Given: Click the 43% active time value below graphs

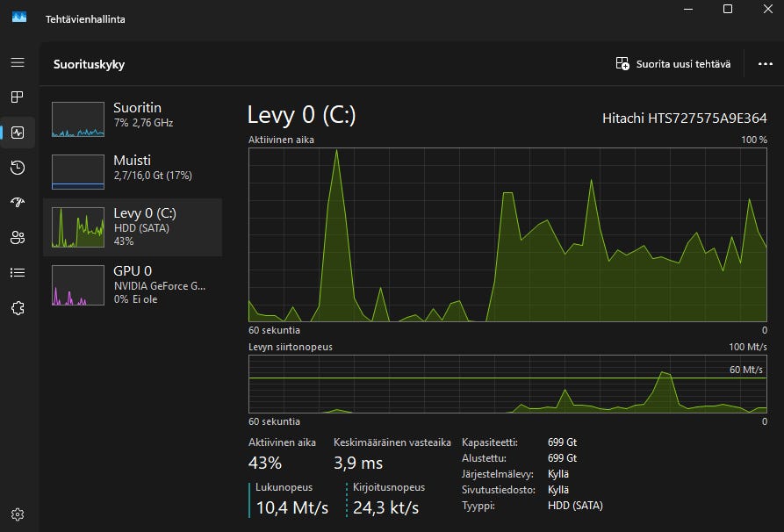Looking at the screenshot, I should [265, 463].
